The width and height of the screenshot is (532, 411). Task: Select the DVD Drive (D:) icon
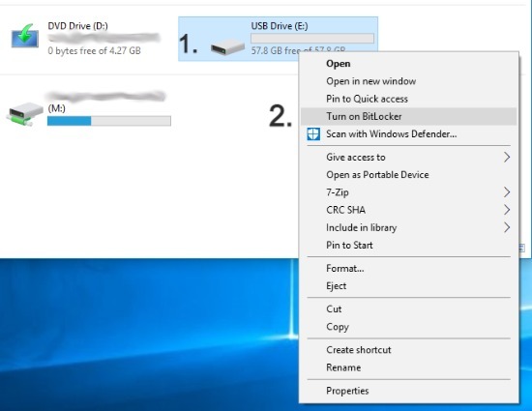[x=25, y=36]
